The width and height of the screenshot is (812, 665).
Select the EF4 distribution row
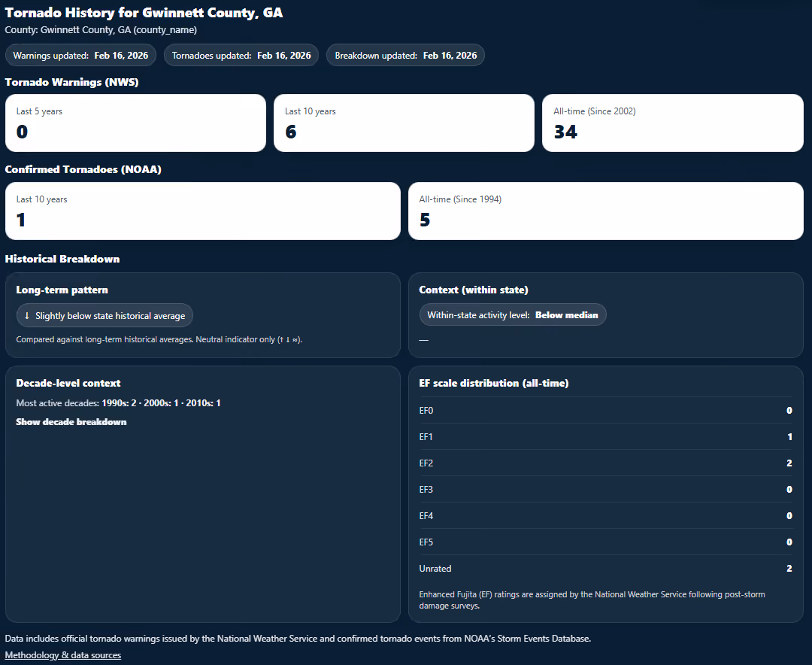[605, 516]
